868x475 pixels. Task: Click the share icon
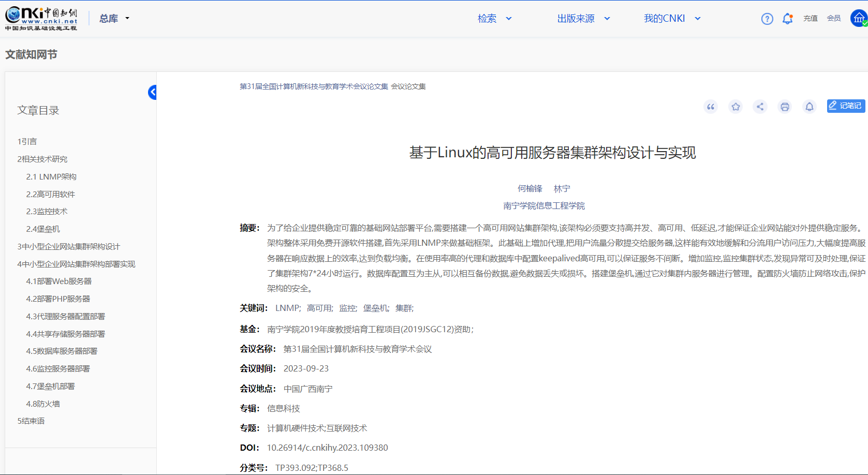(x=760, y=107)
